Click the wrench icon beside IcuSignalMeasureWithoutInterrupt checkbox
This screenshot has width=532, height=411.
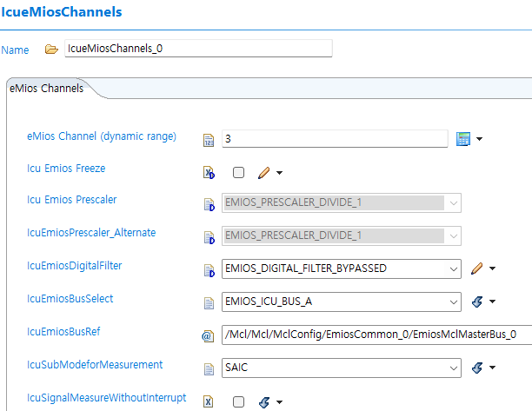(x=264, y=401)
